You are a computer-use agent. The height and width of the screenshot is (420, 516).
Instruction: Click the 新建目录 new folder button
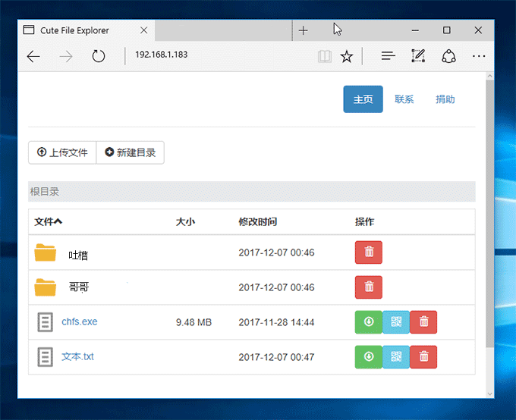pos(131,152)
